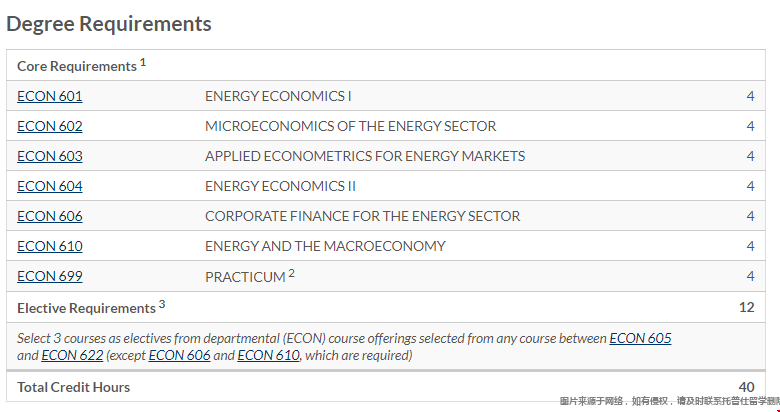Open the ECON 605 link in elective note
This screenshot has width=780, height=412.
(640, 338)
